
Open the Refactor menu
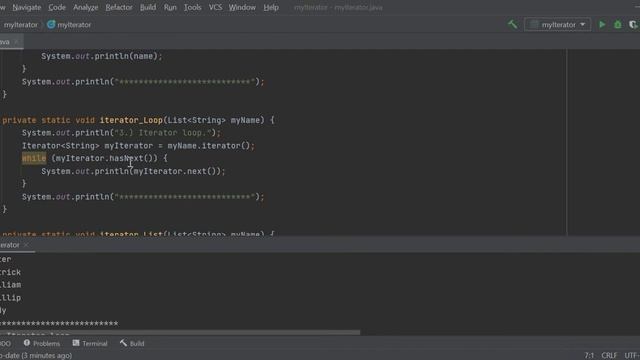[119, 7]
